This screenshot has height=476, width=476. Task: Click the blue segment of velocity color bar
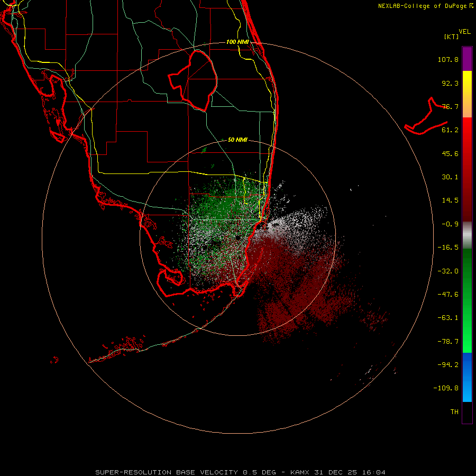(467, 377)
